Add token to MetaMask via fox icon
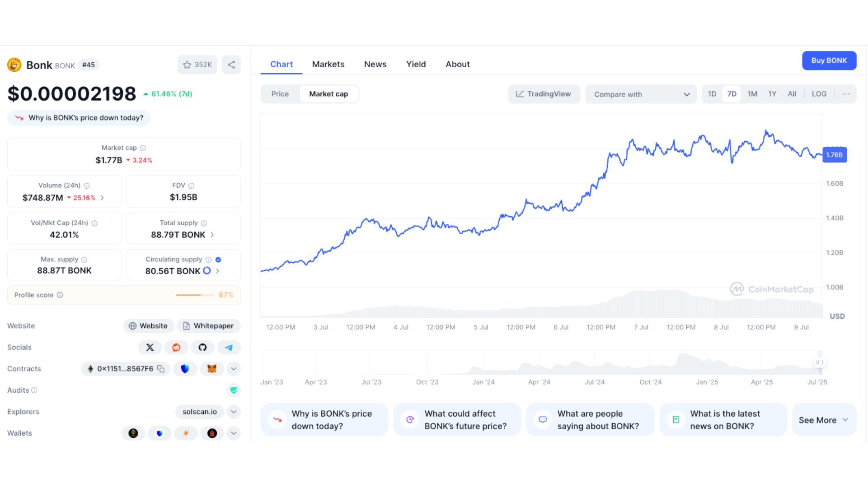This screenshot has width=868, height=488. coord(211,369)
